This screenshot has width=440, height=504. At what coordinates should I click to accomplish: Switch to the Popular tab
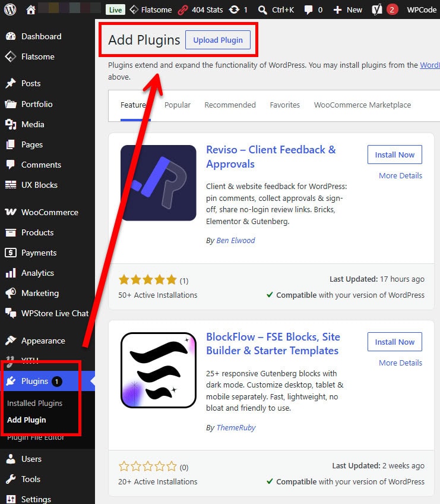click(x=178, y=105)
